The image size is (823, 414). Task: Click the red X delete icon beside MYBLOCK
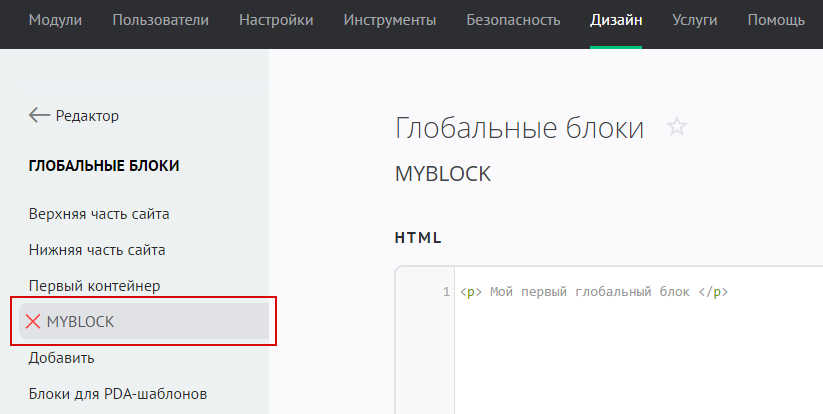click(x=33, y=322)
